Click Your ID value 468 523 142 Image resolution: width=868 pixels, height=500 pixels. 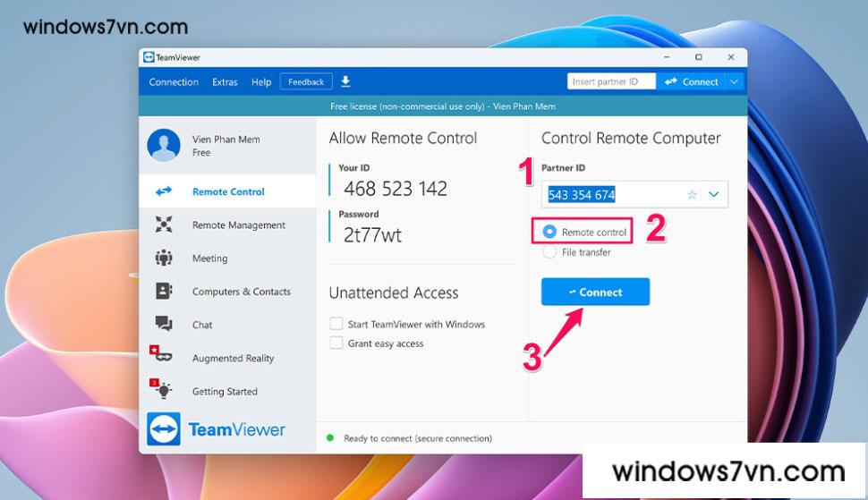tap(396, 189)
